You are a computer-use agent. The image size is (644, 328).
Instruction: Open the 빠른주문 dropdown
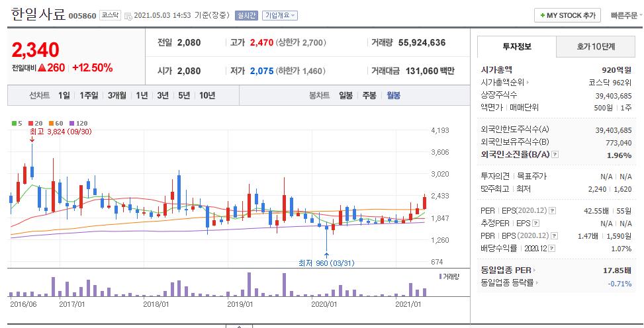pos(626,16)
